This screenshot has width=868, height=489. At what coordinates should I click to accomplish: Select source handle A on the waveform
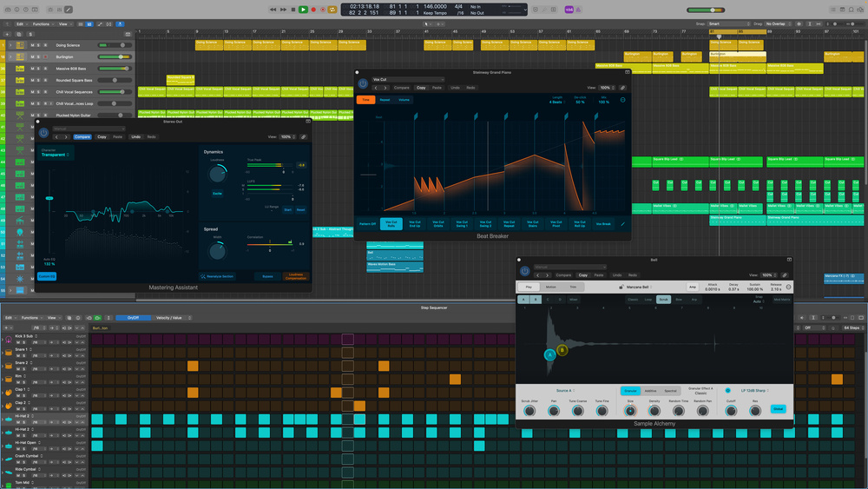pos(550,355)
